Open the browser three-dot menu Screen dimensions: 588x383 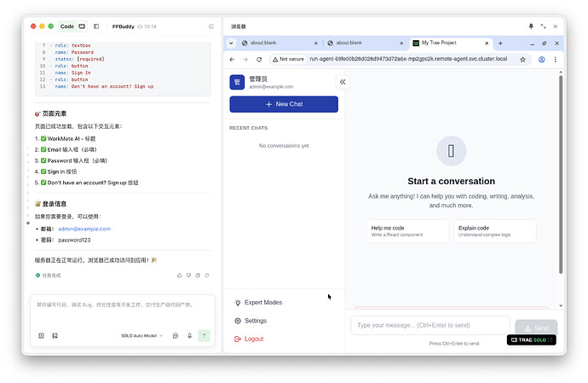coord(556,60)
